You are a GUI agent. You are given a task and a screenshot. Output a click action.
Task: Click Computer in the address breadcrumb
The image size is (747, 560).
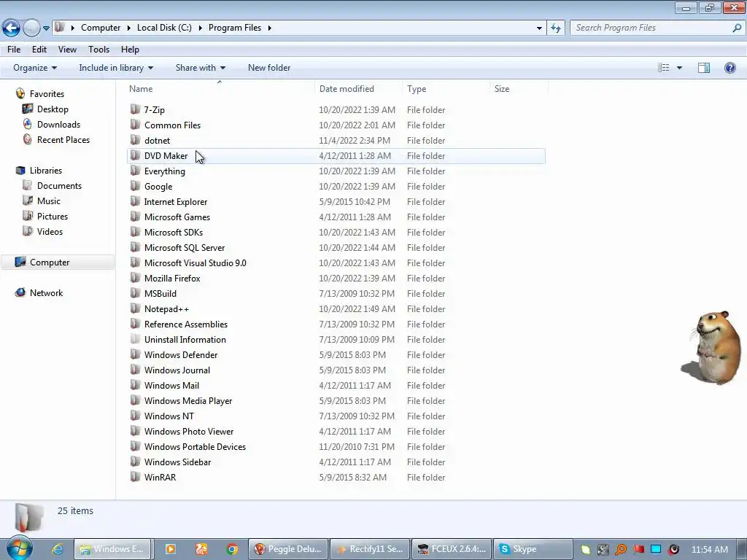101,28
